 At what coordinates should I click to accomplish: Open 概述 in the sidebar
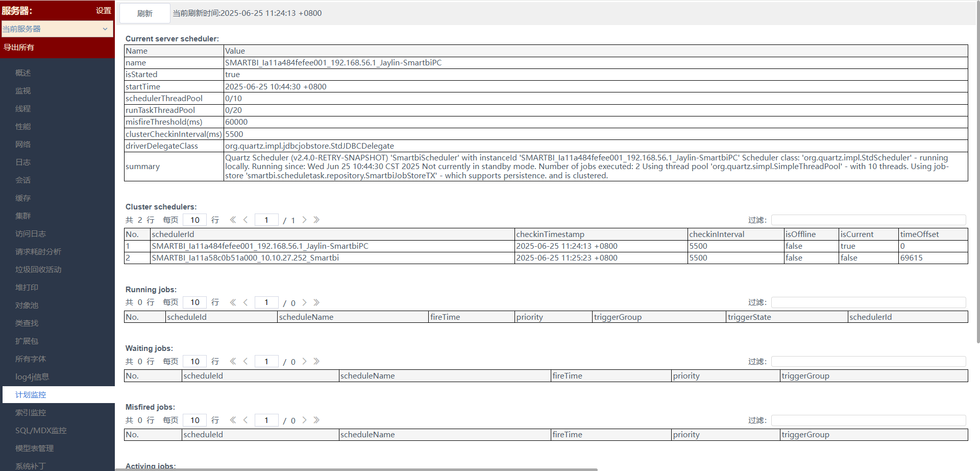(x=23, y=73)
